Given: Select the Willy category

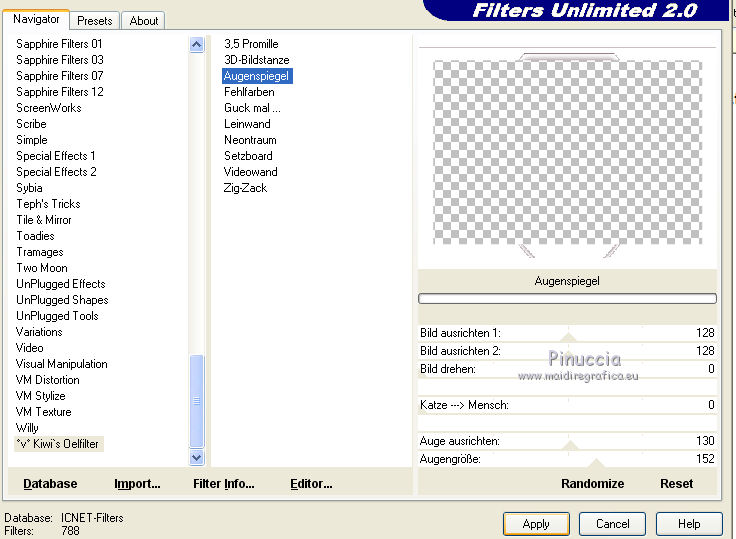Looking at the screenshot, I should coord(27,428).
